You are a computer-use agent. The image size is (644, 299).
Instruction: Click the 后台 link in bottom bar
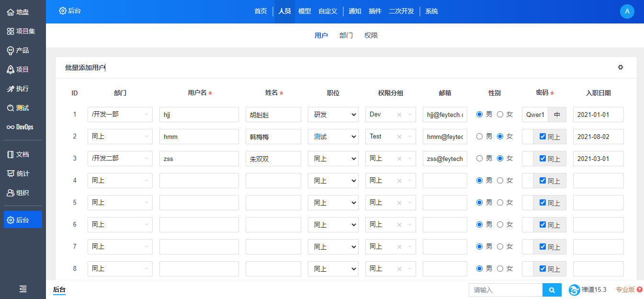[x=59, y=289]
